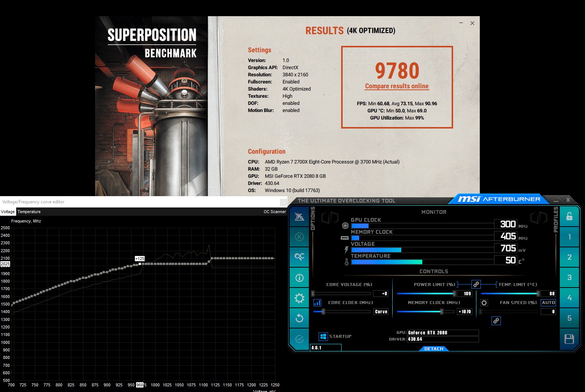Load profile slot 1
The image size is (585, 392).
[x=569, y=237]
